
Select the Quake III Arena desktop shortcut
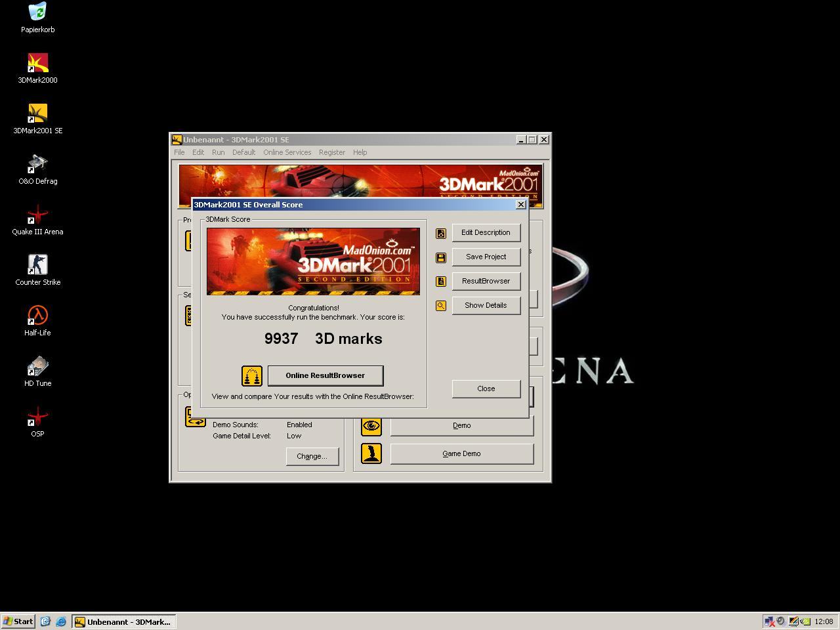point(37,215)
